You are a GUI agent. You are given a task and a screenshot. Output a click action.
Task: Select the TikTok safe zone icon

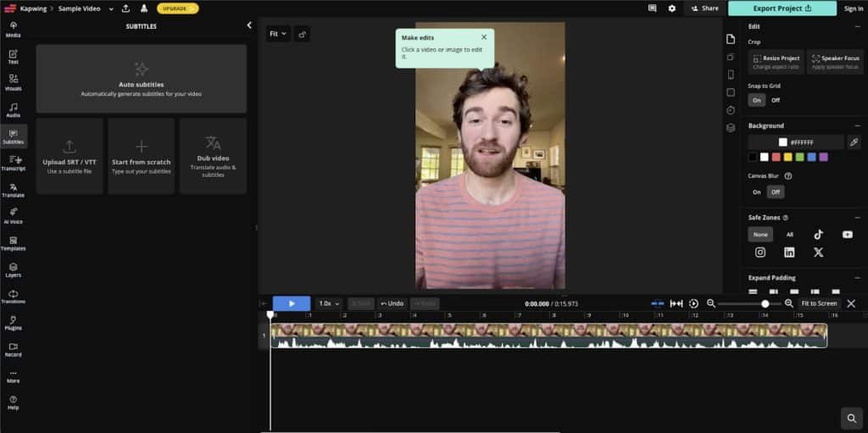[818, 234]
